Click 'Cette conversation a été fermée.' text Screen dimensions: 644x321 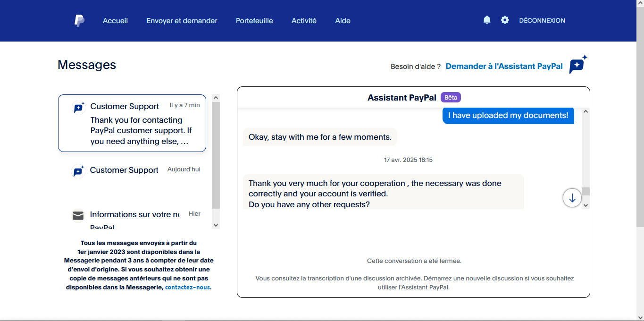414,261
